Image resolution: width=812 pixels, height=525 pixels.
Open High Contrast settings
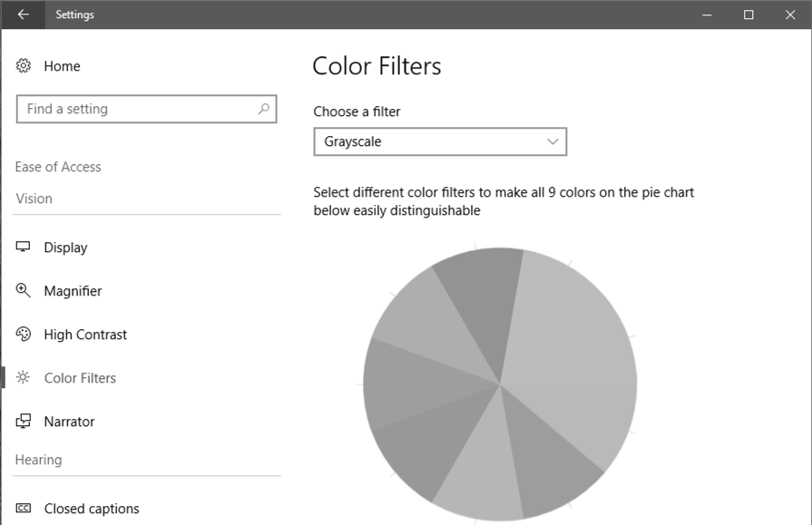pos(83,334)
